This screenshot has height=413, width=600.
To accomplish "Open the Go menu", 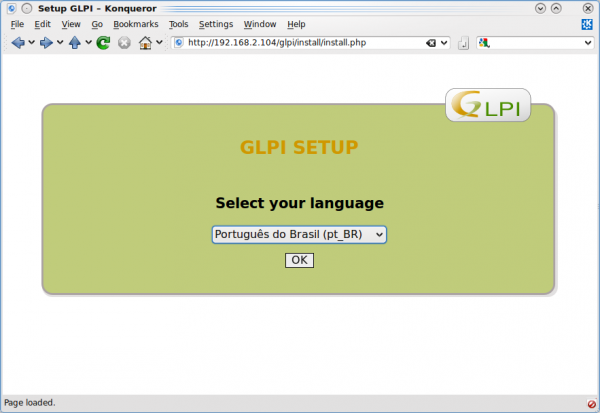I will (97, 24).
